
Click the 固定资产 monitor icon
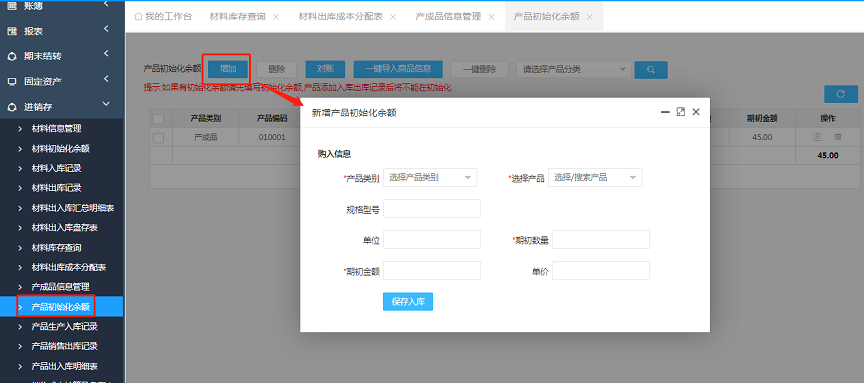coord(12,82)
